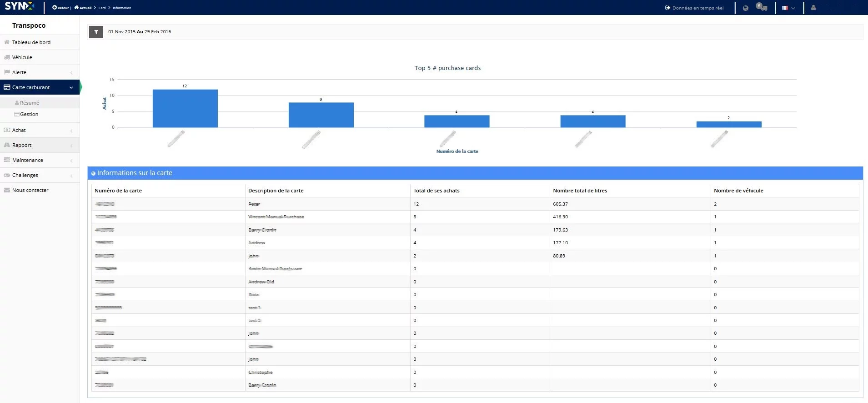Open the truck notifications icon
The image size is (868, 403).
pos(762,7)
